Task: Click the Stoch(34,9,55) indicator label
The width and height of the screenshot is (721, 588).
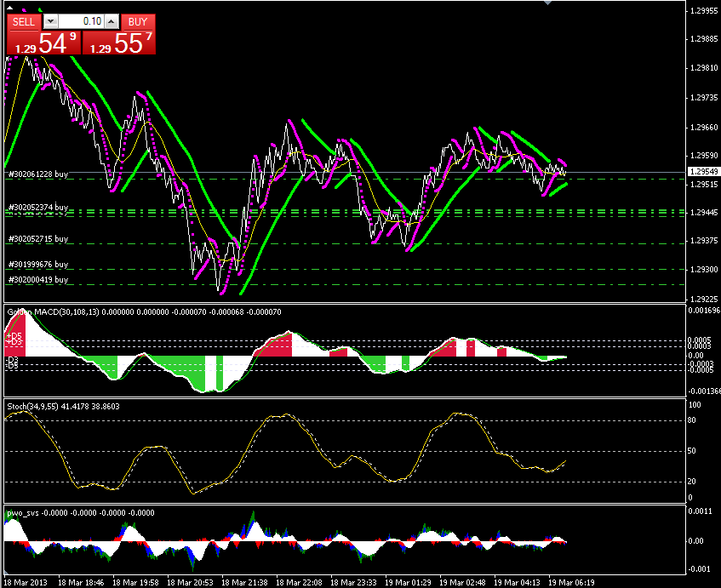Action: (x=32, y=407)
